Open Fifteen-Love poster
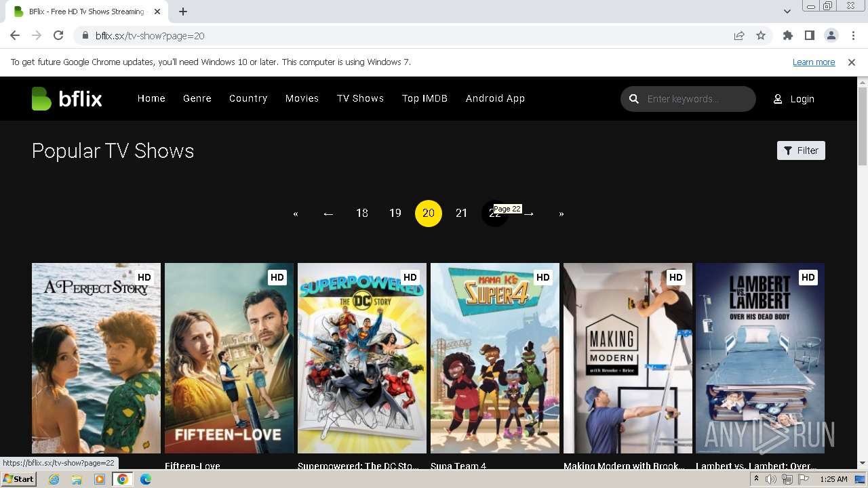 (229, 358)
